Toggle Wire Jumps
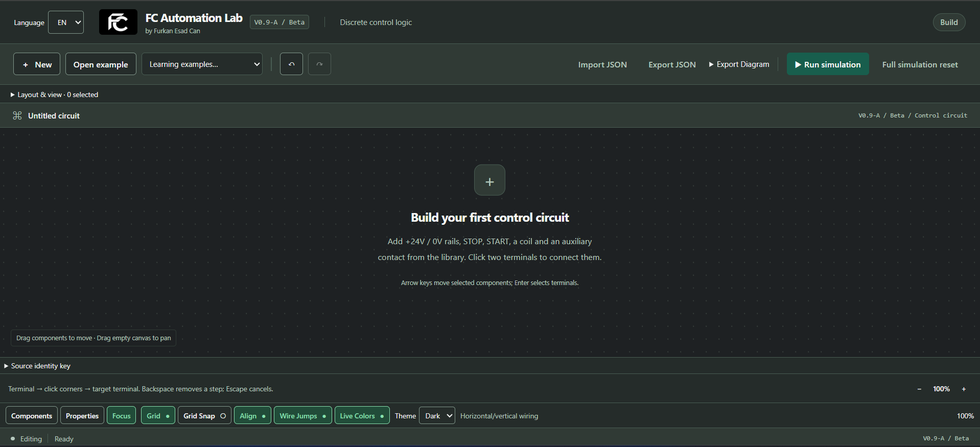The image size is (980, 447). coord(302,416)
